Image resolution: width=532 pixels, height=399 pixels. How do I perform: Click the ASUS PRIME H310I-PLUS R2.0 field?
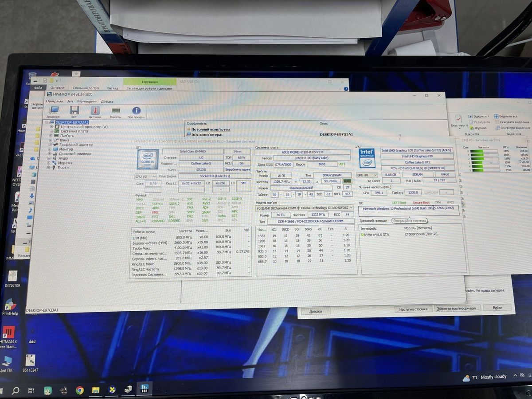click(302, 152)
